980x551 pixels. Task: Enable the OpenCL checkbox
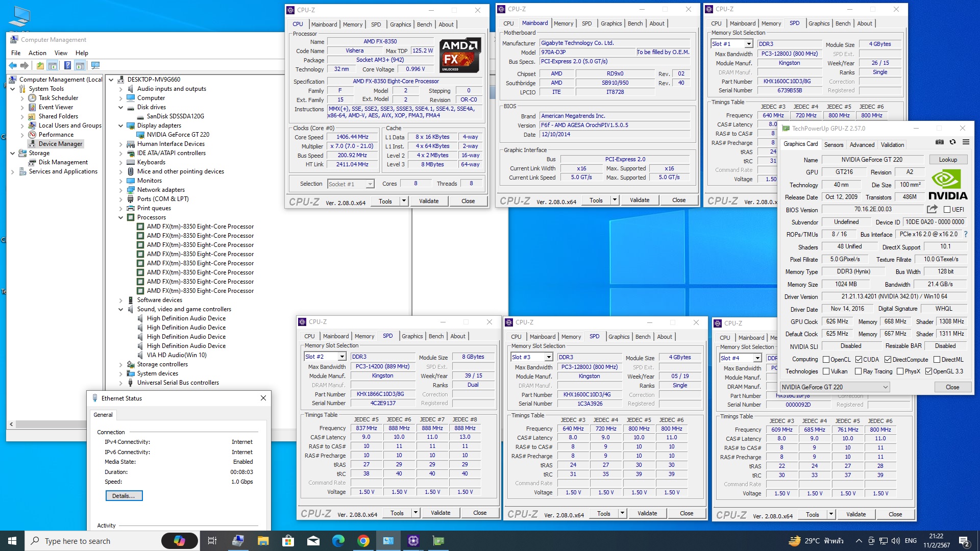click(x=826, y=360)
